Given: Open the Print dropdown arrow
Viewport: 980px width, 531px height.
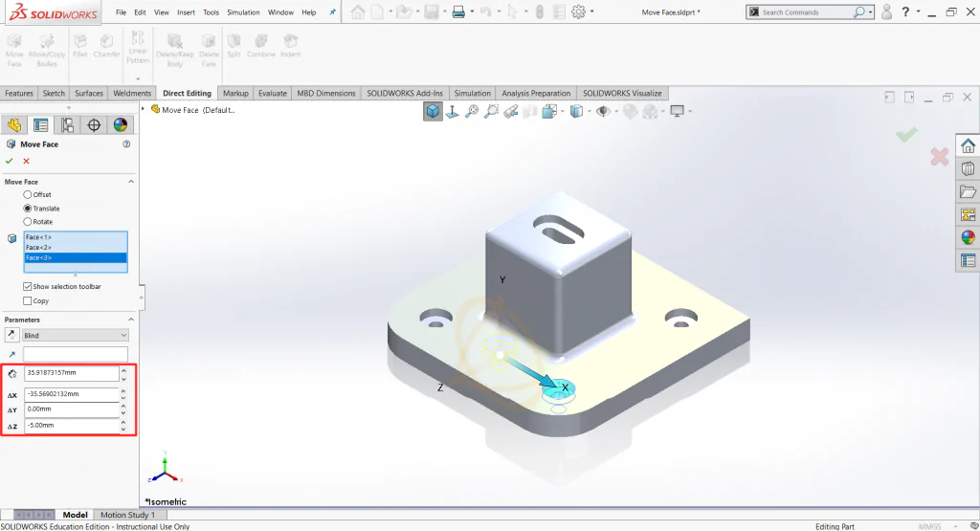Looking at the screenshot, I should pos(471,11).
